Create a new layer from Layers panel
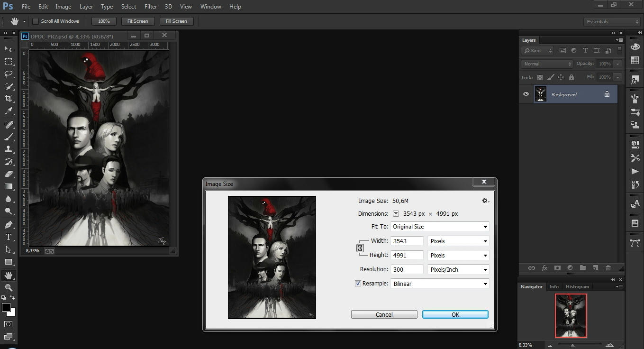This screenshot has height=349, width=644. 595,268
